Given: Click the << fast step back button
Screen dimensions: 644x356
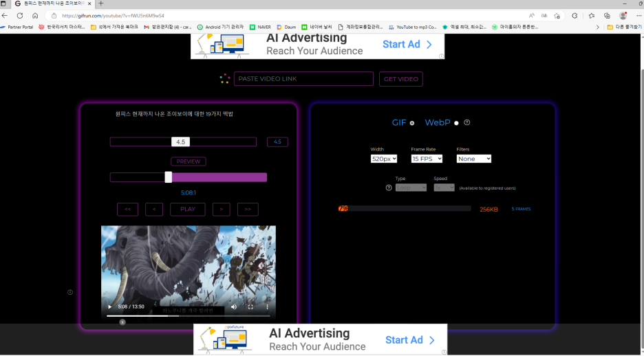Looking at the screenshot, I should click(128, 209).
